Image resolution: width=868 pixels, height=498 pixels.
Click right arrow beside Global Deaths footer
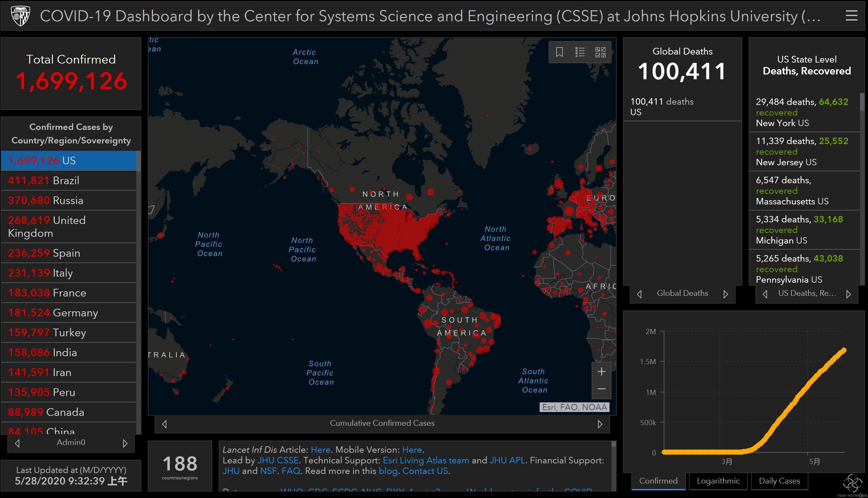pos(726,294)
